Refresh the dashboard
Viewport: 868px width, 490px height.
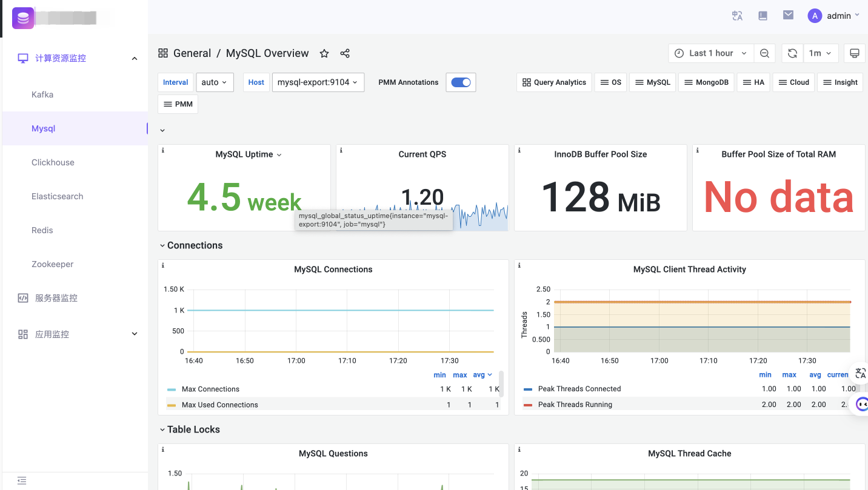pos(792,53)
